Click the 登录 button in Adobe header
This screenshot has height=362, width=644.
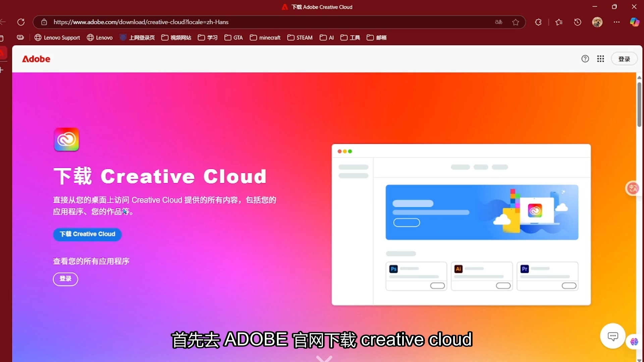coord(624,59)
